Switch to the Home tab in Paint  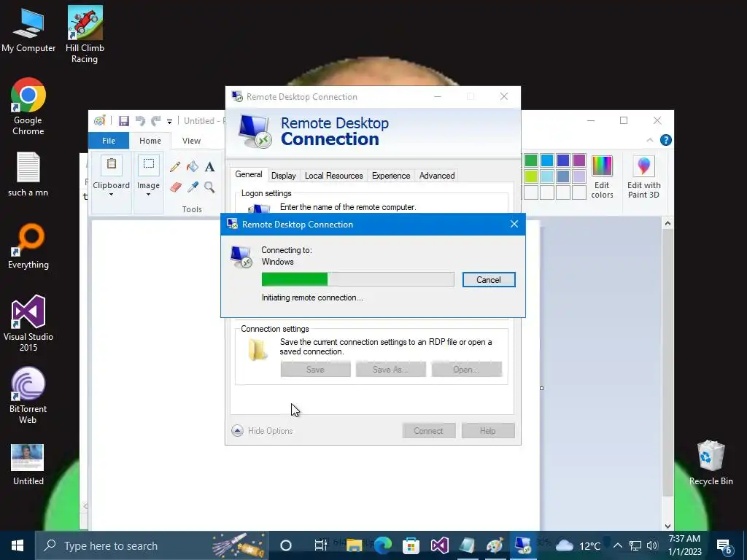coord(150,141)
